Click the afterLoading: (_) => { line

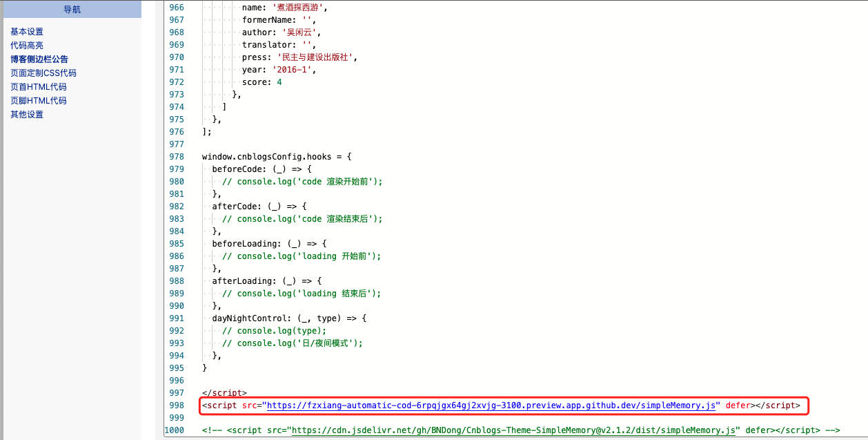pyautogui.click(x=267, y=281)
